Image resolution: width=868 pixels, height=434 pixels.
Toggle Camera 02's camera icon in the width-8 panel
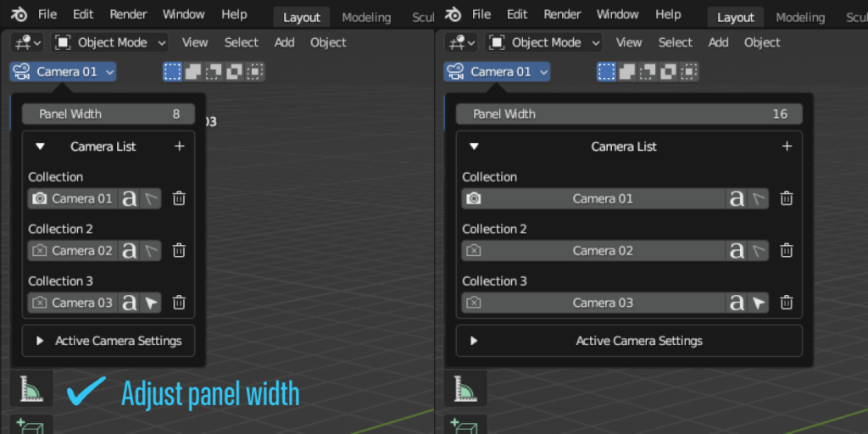click(39, 251)
